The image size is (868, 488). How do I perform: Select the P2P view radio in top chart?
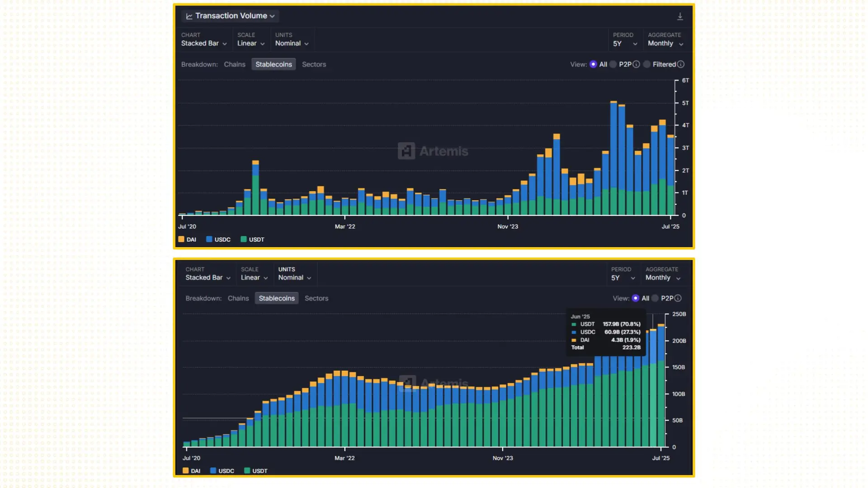pos(613,64)
